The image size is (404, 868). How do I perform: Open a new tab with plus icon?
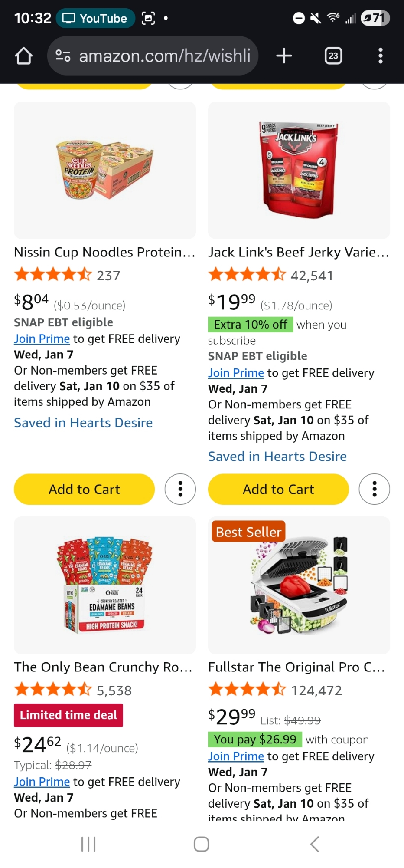pos(284,56)
